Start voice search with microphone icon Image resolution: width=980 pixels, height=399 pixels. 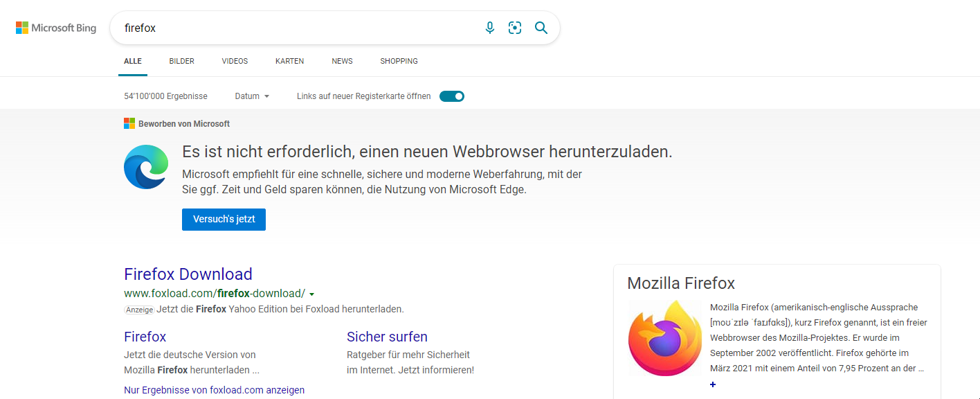[490, 28]
